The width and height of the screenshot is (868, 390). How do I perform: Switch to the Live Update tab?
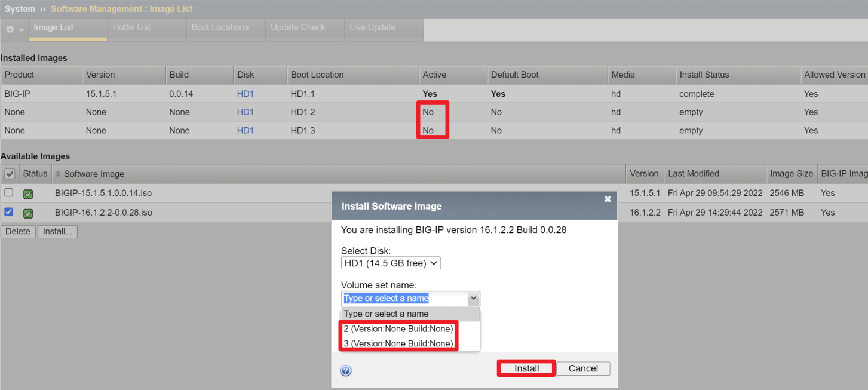coord(384,28)
